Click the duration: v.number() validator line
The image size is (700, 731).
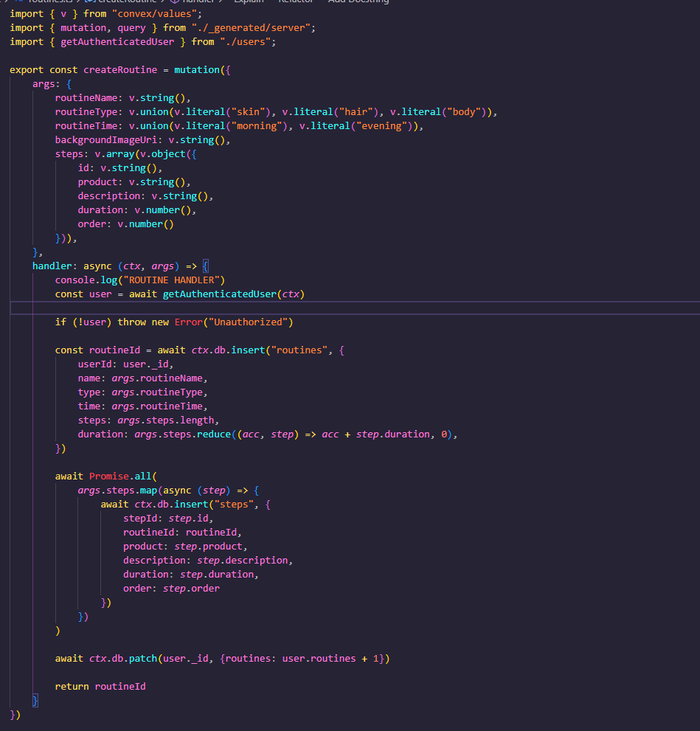coord(137,210)
